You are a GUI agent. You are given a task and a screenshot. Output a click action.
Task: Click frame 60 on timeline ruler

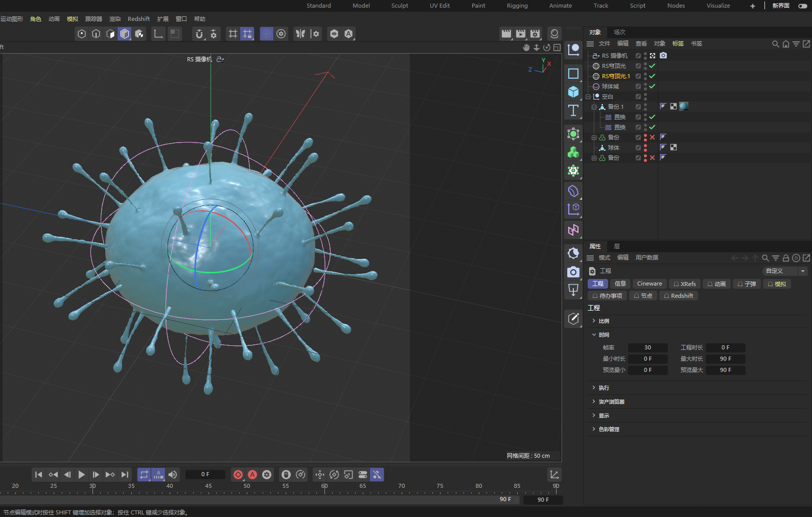point(324,486)
